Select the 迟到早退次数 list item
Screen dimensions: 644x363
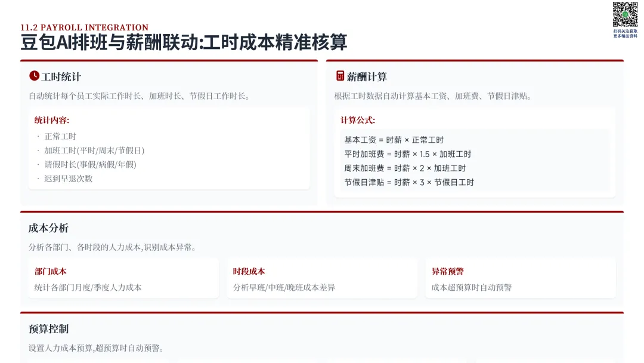69,179
